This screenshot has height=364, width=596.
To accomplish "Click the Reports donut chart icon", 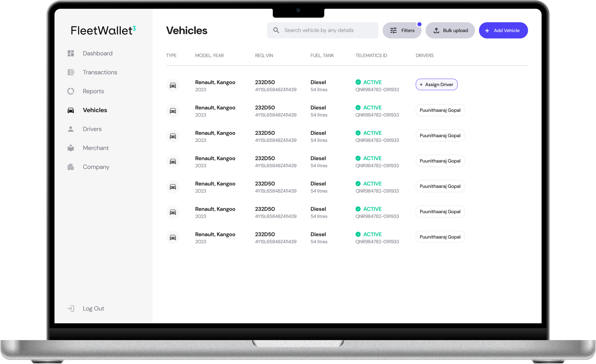I will [x=71, y=91].
